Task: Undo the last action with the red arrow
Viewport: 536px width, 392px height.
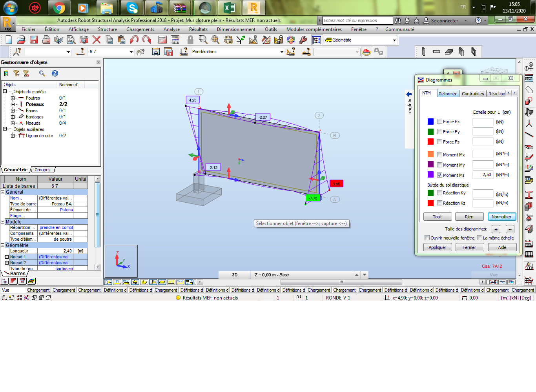Action: 134,40
